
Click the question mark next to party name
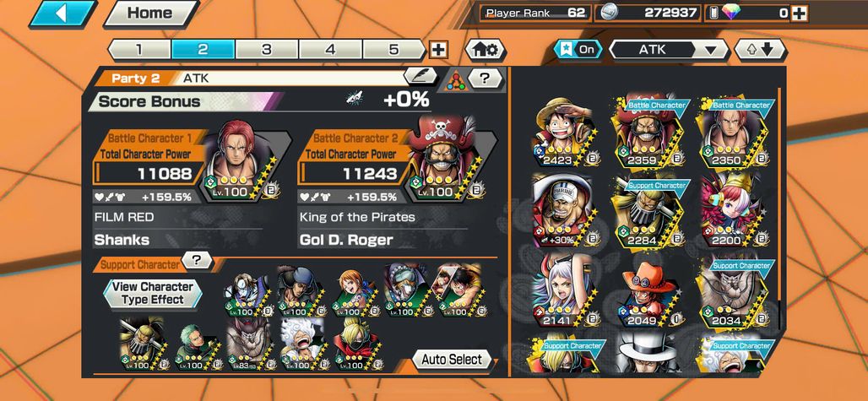click(485, 78)
